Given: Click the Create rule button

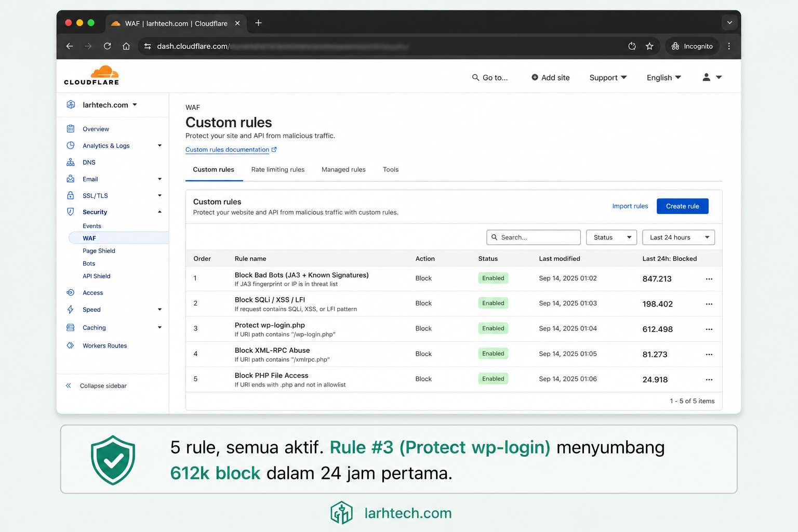Looking at the screenshot, I should point(683,206).
